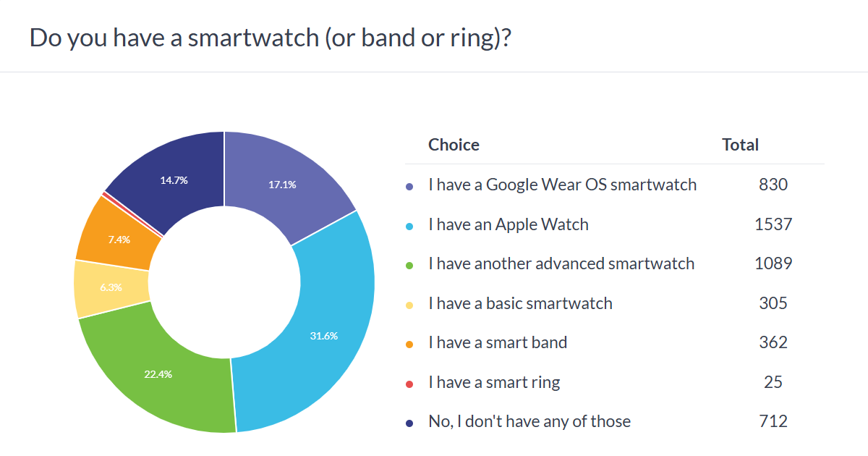Select 'I have a Google Wear OS smartwatch' label
The image size is (868, 456).
click(x=562, y=185)
